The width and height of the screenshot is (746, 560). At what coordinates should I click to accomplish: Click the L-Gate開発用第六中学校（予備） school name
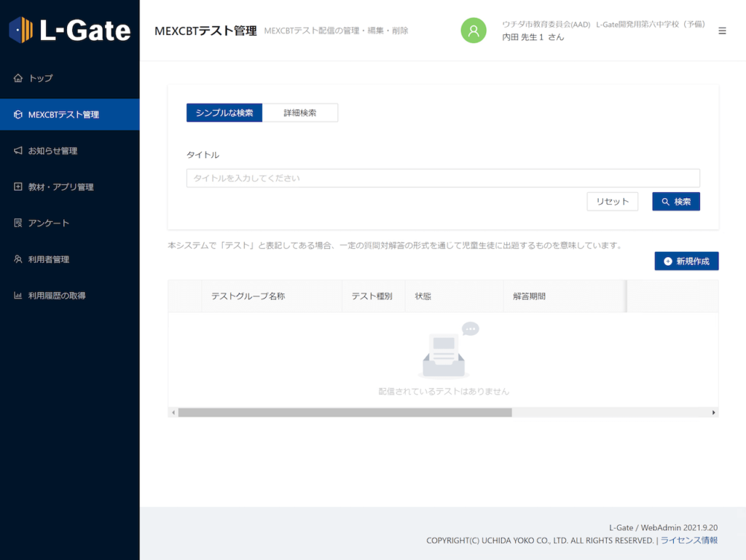pos(651,24)
